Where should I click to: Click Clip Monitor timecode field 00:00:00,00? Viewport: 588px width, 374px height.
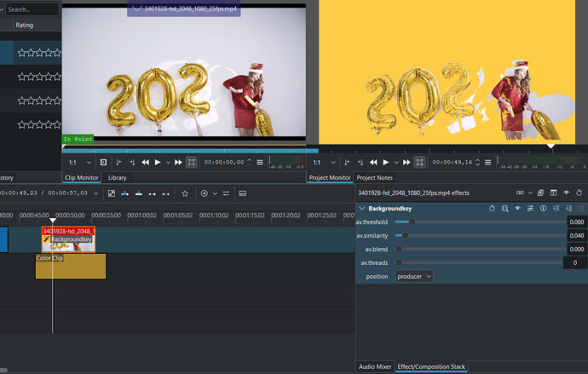coord(224,162)
